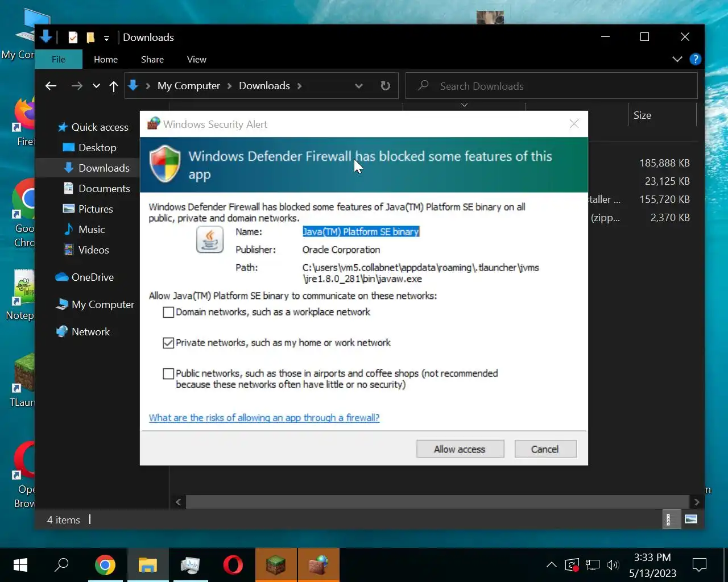Expand chevron after Downloads breadcrumb
Screen dimensions: 728x582
[300, 86]
